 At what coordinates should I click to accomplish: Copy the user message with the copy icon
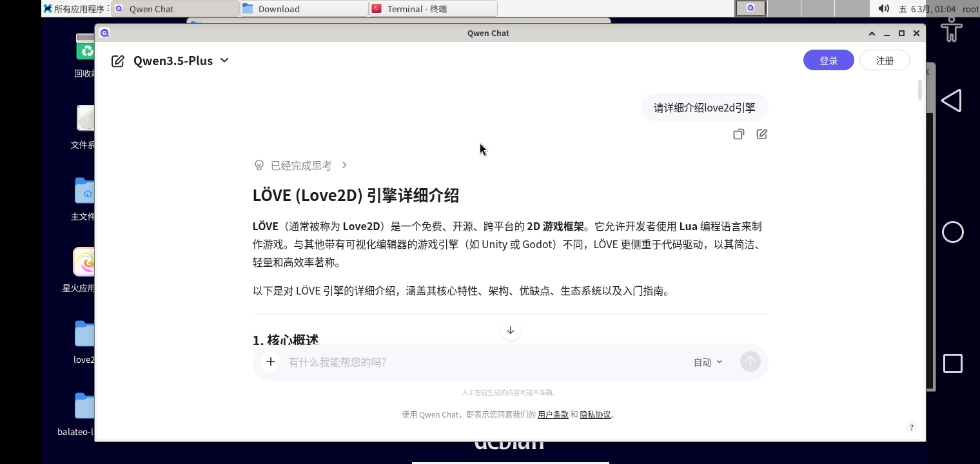[x=739, y=134]
